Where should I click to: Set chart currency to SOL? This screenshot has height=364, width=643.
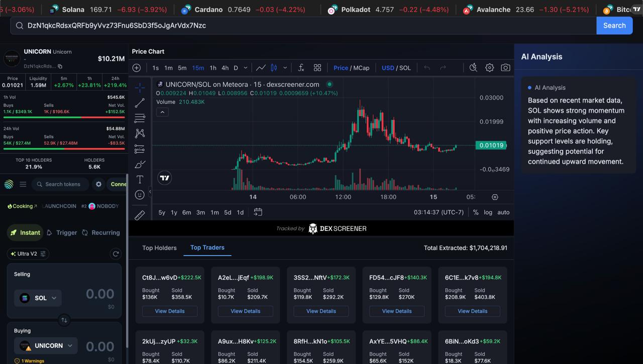[x=405, y=68]
